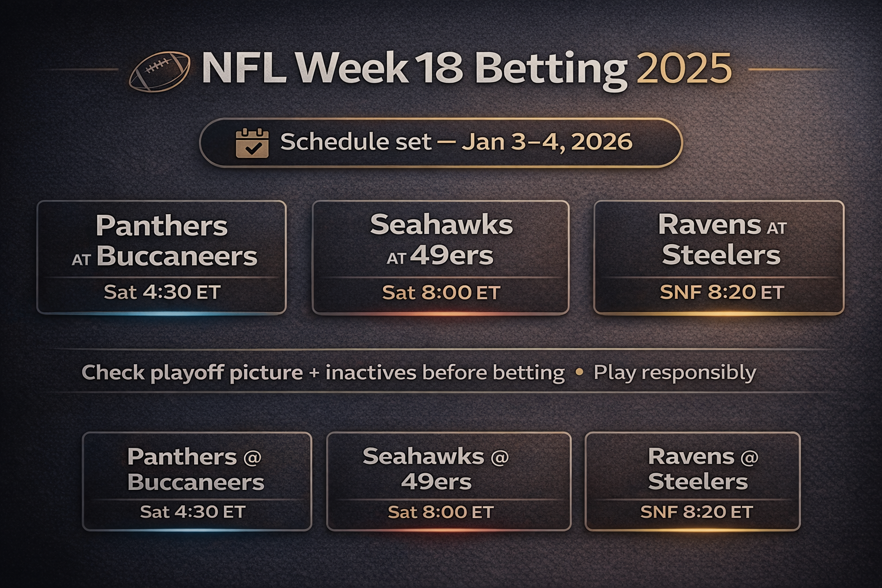Click the "Jan 3–4, 2026" date text
Screen dimensions: 882x588
tap(547, 142)
